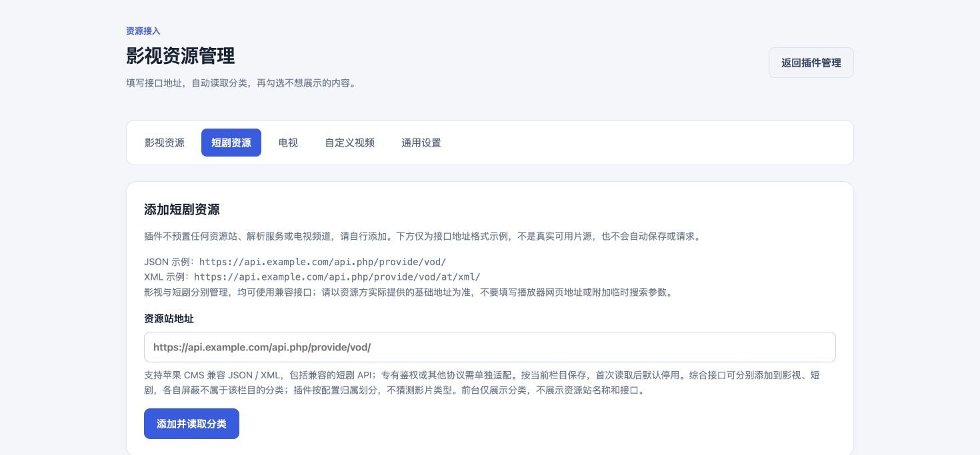Click the note starting 插件不预置任何资源站
Screen dimensions: 980x455
click(422, 236)
